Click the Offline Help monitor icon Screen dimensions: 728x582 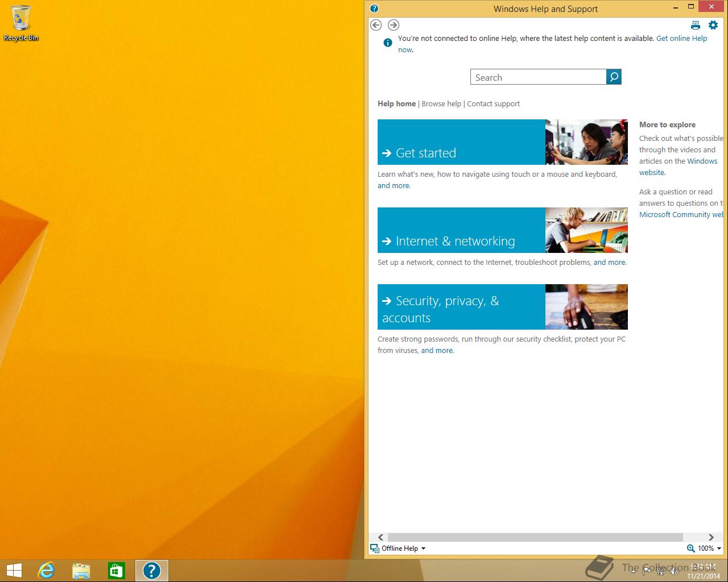coord(375,548)
